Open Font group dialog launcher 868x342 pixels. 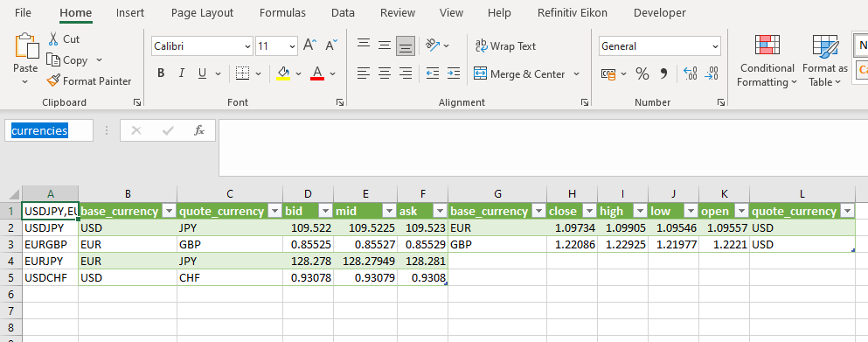point(340,102)
